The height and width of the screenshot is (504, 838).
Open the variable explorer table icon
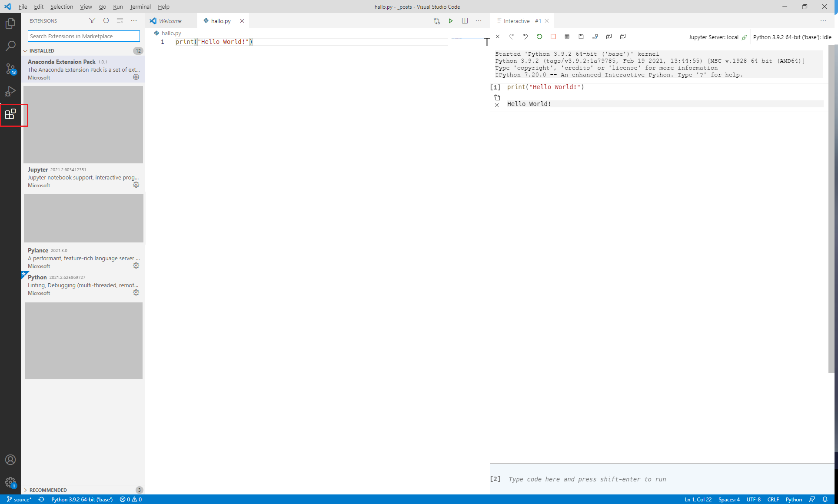[x=567, y=37]
